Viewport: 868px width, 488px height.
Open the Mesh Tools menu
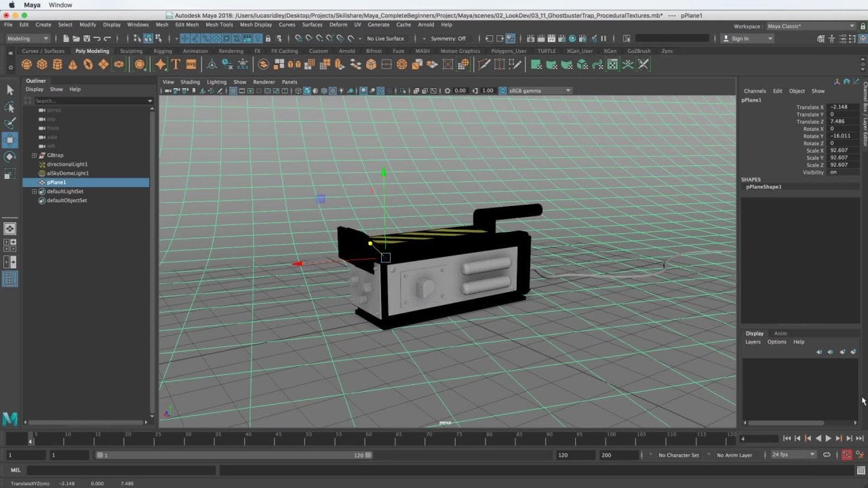(219, 24)
